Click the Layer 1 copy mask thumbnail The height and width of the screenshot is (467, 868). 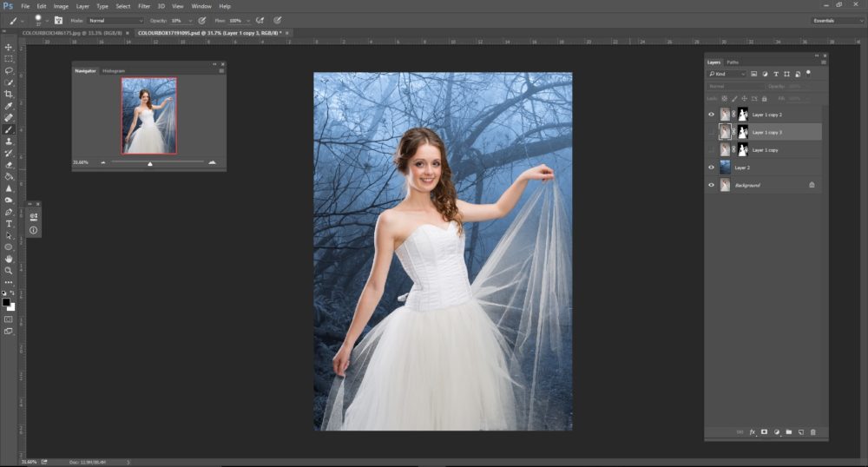(743, 149)
